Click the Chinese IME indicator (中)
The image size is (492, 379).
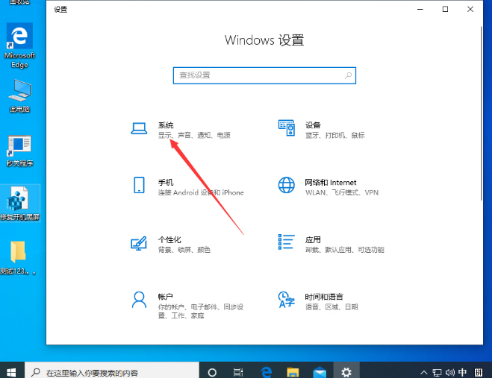tap(463, 372)
